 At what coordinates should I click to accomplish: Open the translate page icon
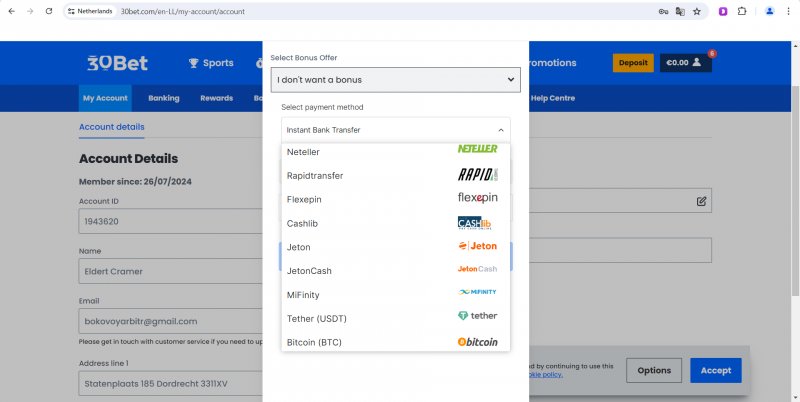tap(680, 11)
